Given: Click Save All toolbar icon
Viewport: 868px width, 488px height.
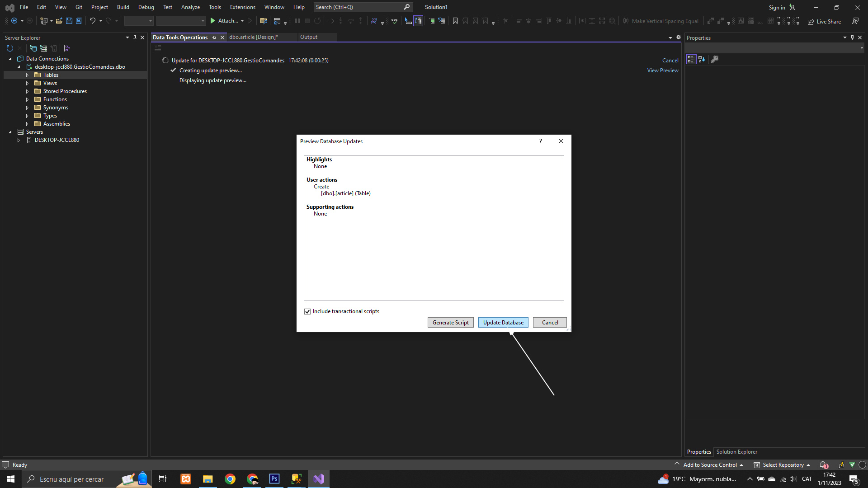Looking at the screenshot, I should [79, 21].
